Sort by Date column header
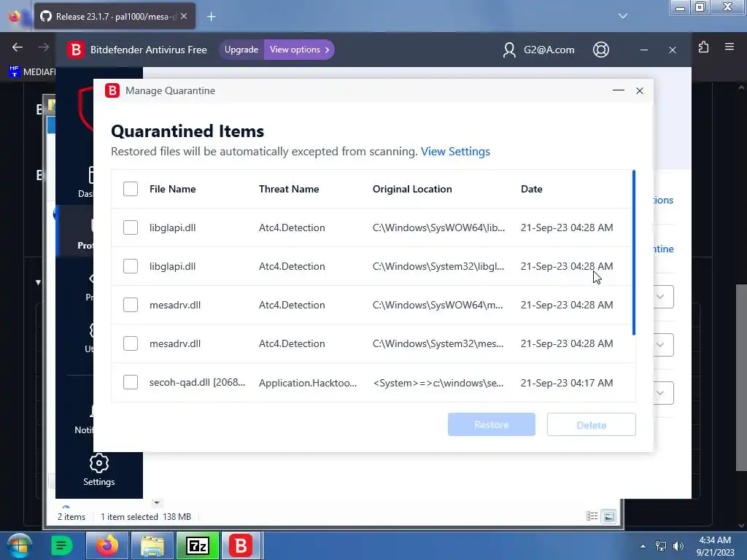The width and height of the screenshot is (747, 560). (x=532, y=189)
